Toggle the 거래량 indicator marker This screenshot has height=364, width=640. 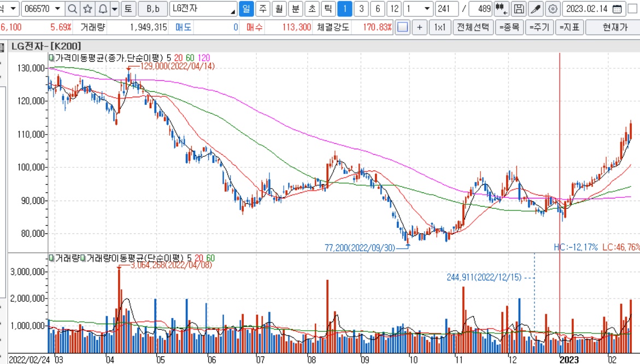[x=51, y=258]
